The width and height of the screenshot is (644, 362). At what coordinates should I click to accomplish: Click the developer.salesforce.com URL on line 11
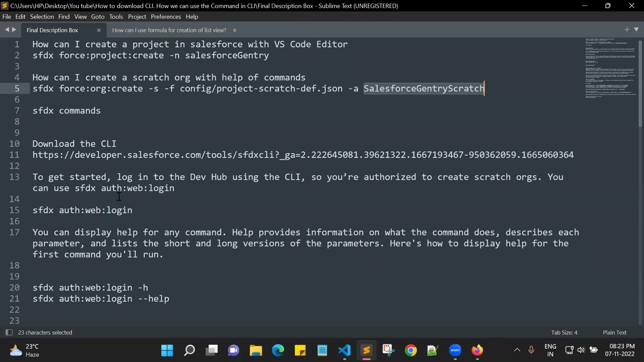[303, 155]
